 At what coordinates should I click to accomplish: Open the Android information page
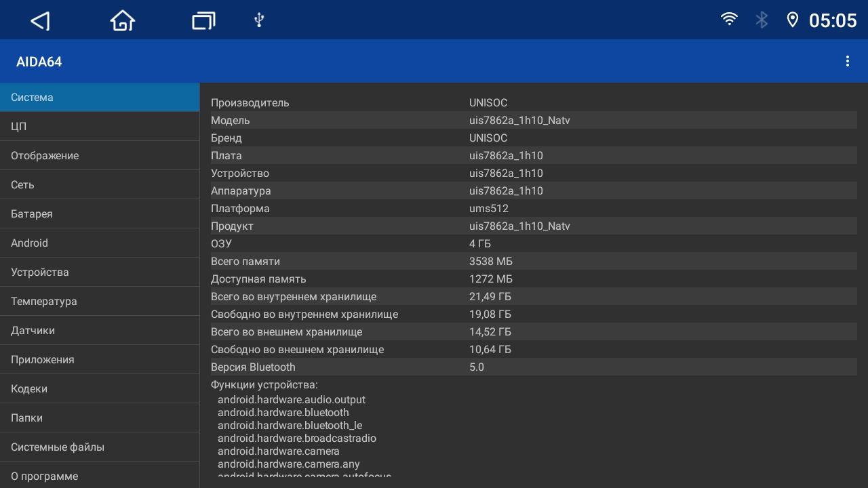(100, 243)
